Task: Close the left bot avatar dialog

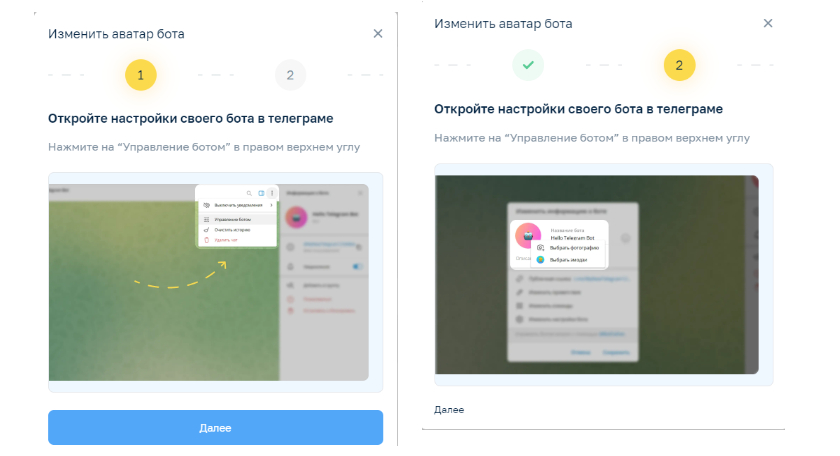Action: [378, 34]
